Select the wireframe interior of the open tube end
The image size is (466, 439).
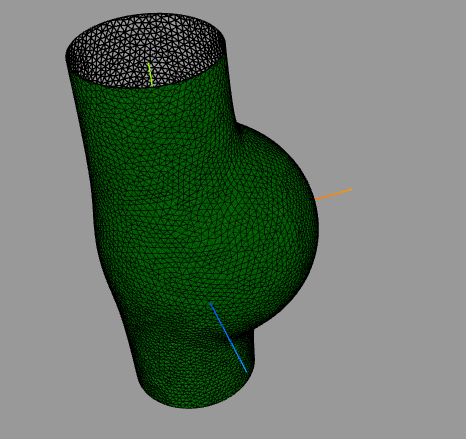pyautogui.click(x=147, y=50)
